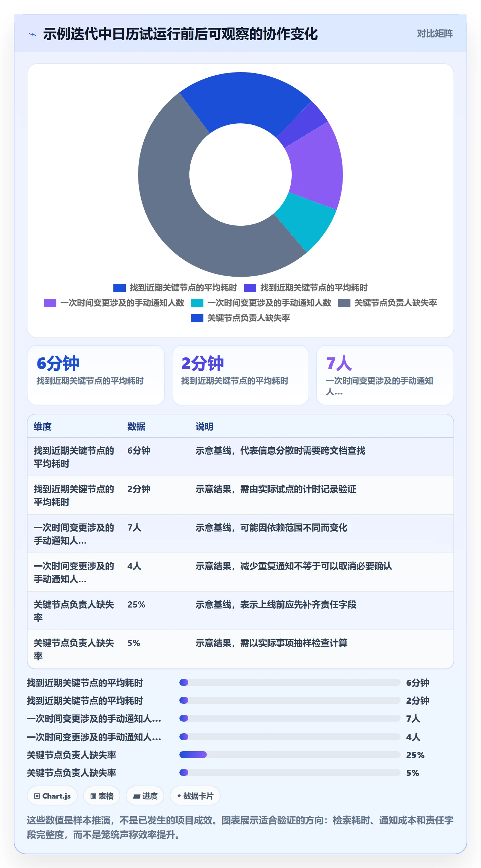Click the title 示例迭代中日历试运行前后可观察的协作变化
This screenshot has height=868, width=481.
[x=180, y=34]
